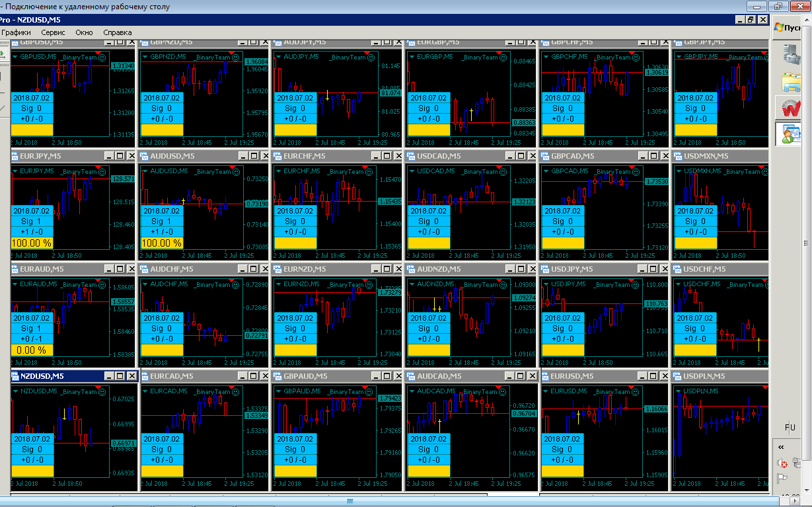The width and height of the screenshot is (812, 507).
Task: Open the Окно menu
Action: click(84, 32)
